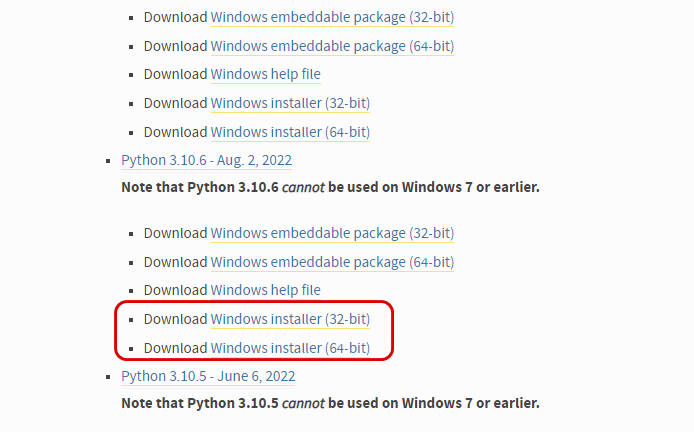The image size is (694, 432).
Task: Open Windows help file link under Python 3.10.6
Action: [266, 290]
